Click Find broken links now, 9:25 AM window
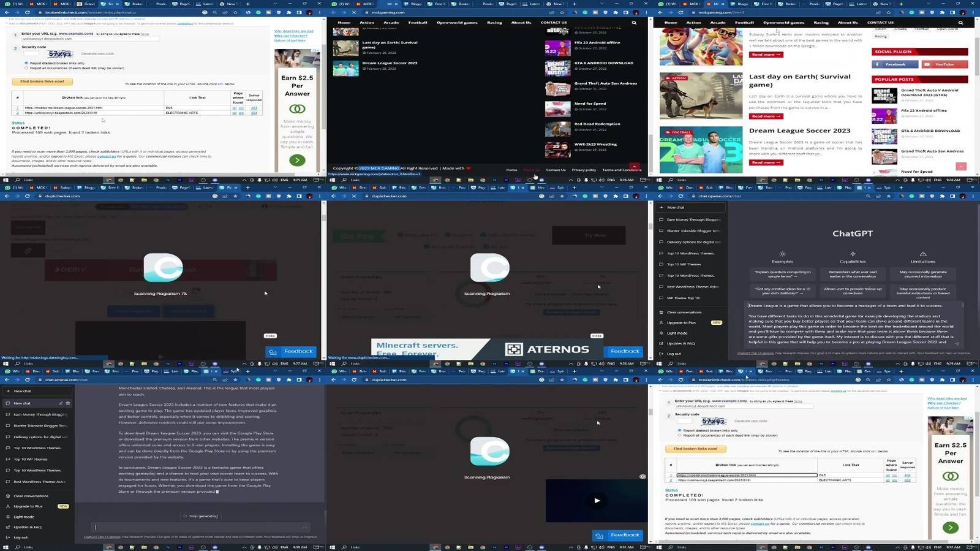Viewport: 980px width, 551px height. [x=42, y=81]
